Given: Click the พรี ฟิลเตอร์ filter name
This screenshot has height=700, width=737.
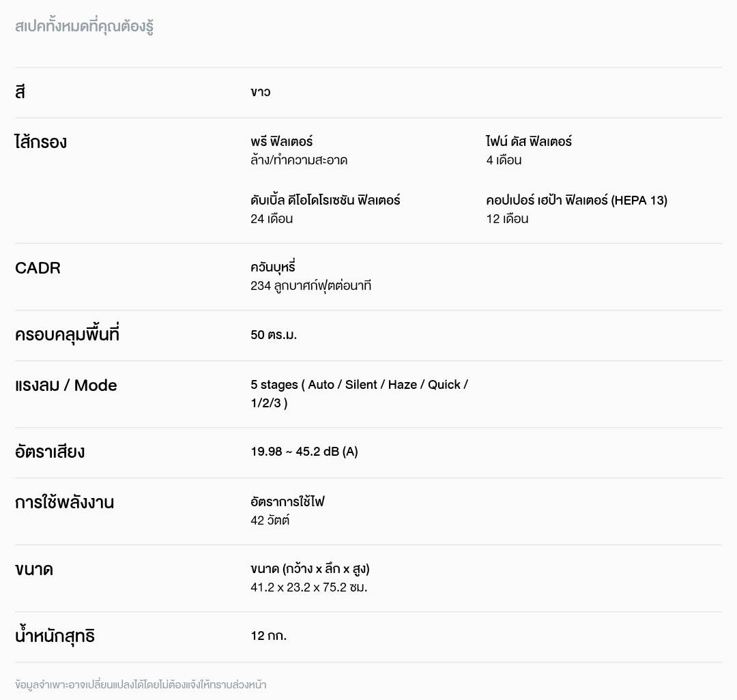Looking at the screenshot, I should click(x=281, y=142).
